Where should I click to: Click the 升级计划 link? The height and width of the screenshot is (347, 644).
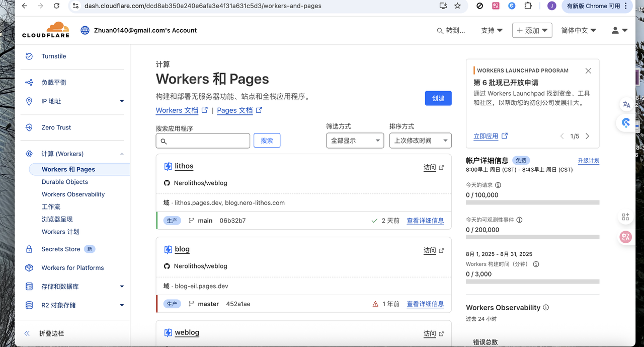click(x=588, y=161)
